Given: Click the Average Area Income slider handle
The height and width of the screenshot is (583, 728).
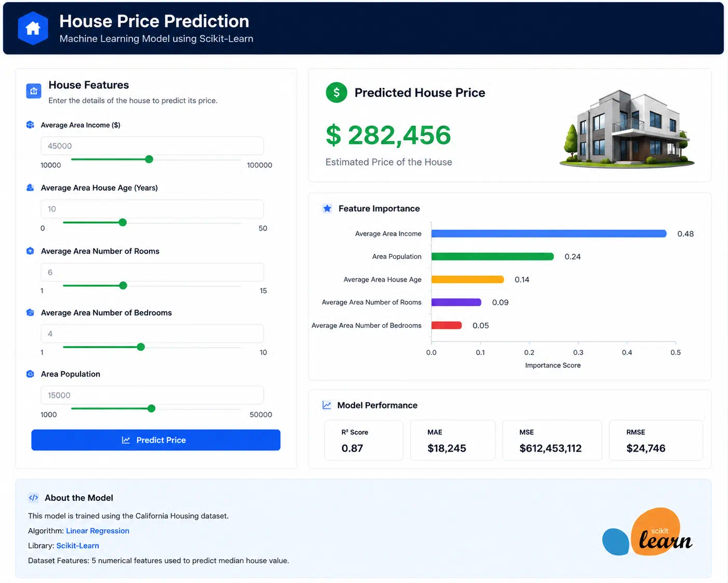Looking at the screenshot, I should click(149, 159).
